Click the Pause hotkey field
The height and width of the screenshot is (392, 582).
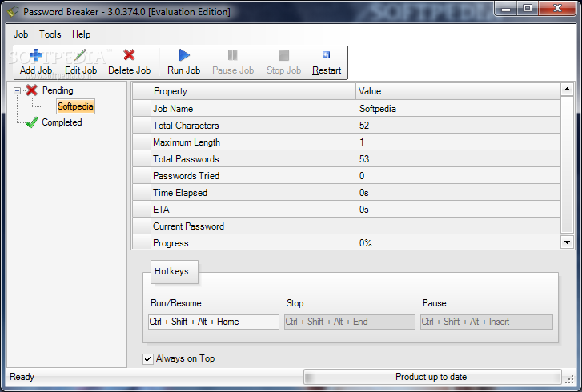487,322
